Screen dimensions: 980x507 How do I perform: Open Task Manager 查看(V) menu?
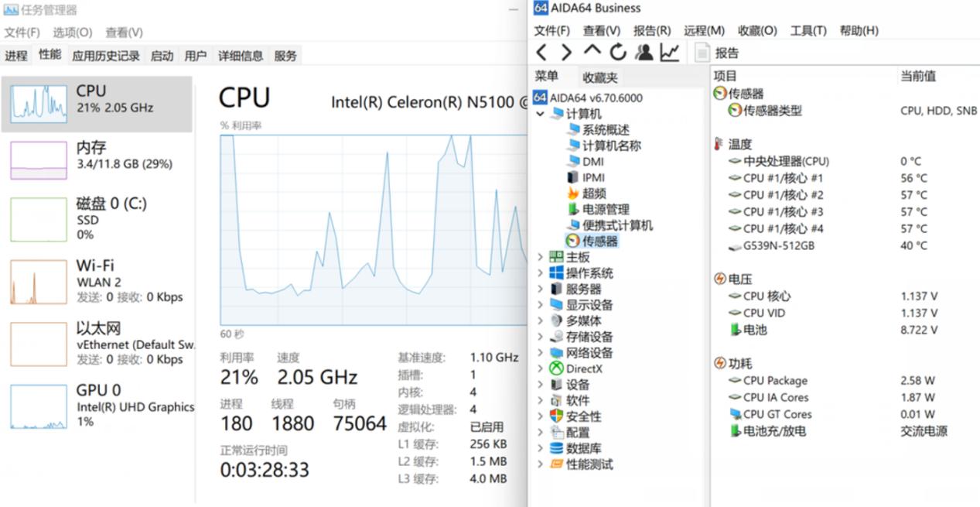tap(124, 33)
